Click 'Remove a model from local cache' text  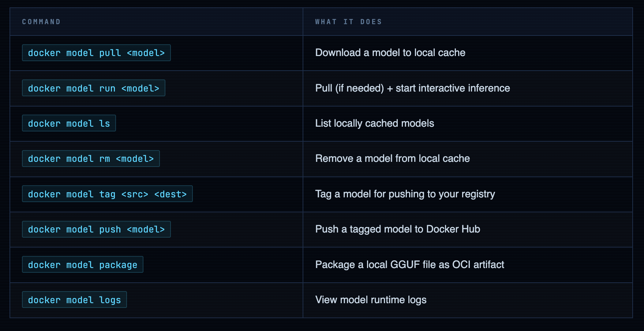coord(392,159)
